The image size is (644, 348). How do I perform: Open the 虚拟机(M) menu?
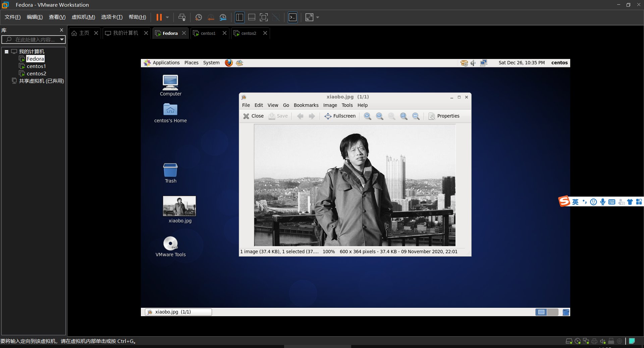click(84, 17)
